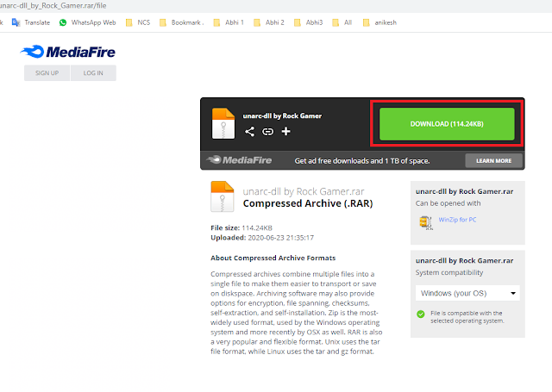Click the share icon under the file name
Screen dimensions: 552x392
point(249,132)
